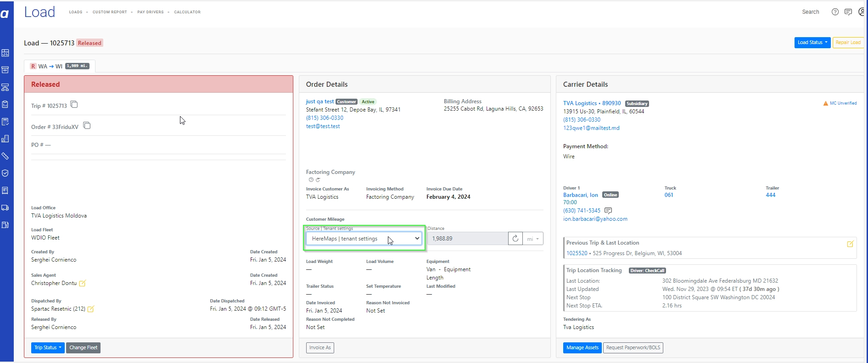The image size is (868, 363).
Task: Click the test@test.test email link
Action: coord(323,126)
